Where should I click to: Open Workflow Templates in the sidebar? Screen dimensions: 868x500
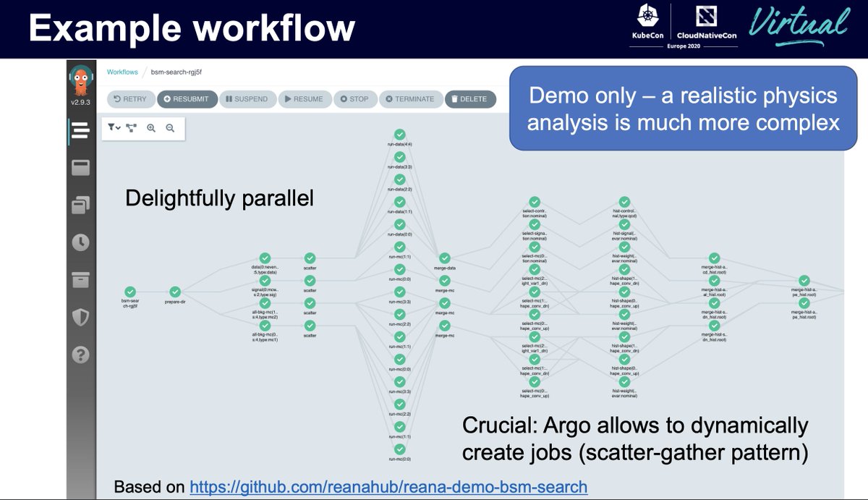pos(80,168)
